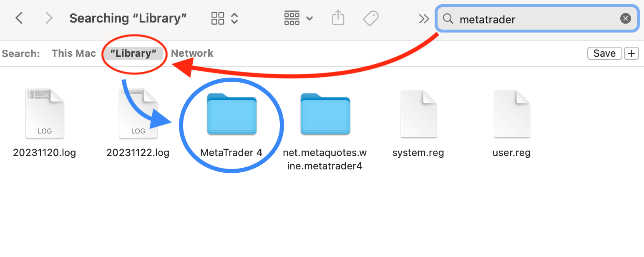
Task: Click the "system.reg" filename label
Action: tap(418, 153)
